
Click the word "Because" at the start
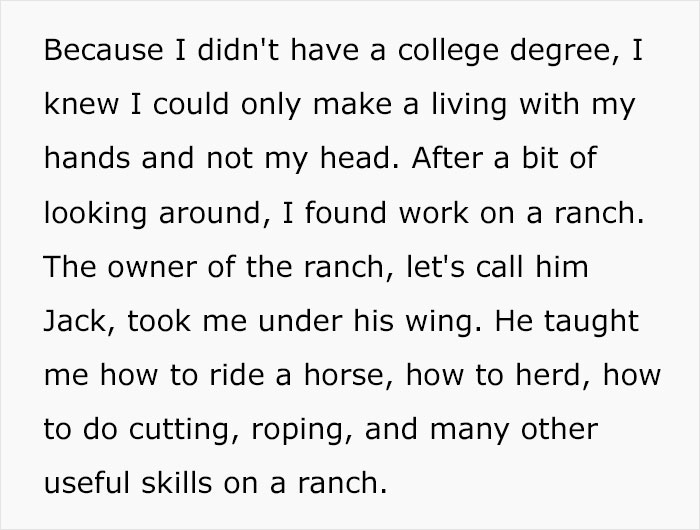point(89,50)
